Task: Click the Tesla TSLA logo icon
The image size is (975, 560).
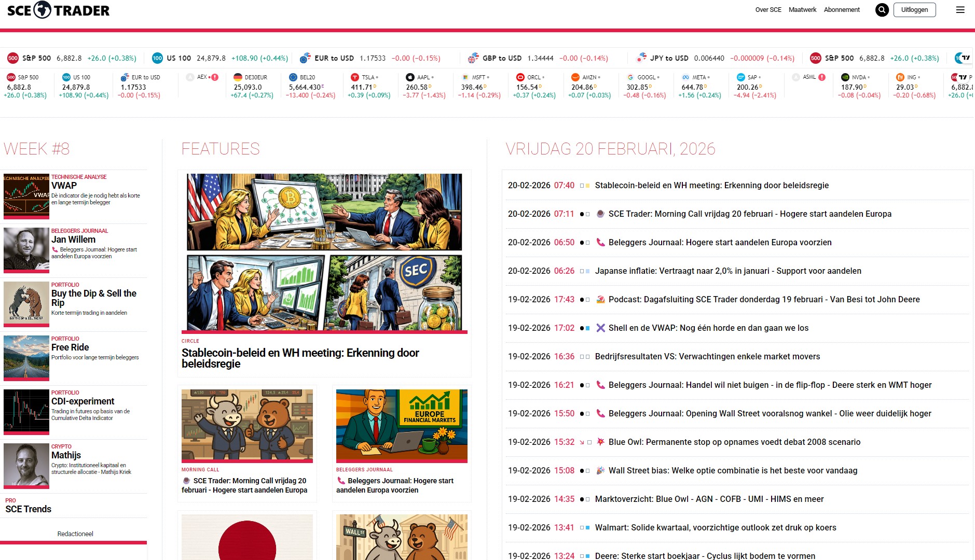Action: [355, 77]
